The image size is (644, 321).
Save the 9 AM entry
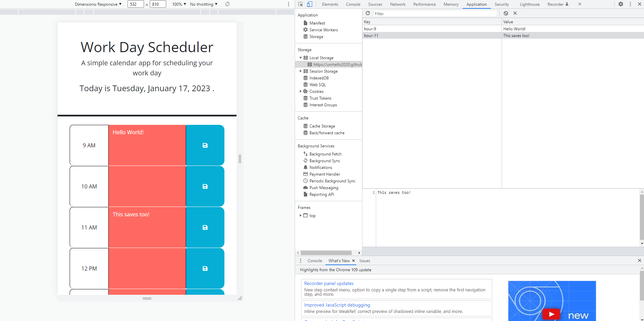[x=205, y=145]
